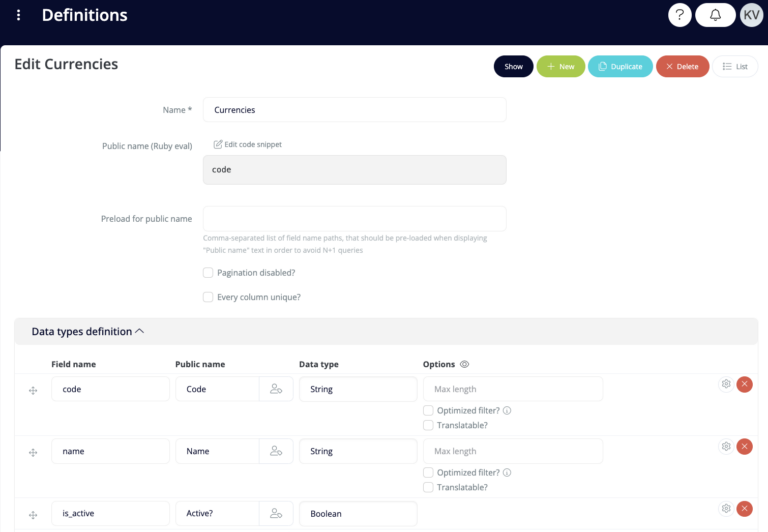Focus Max length input for name field

pyautogui.click(x=513, y=451)
